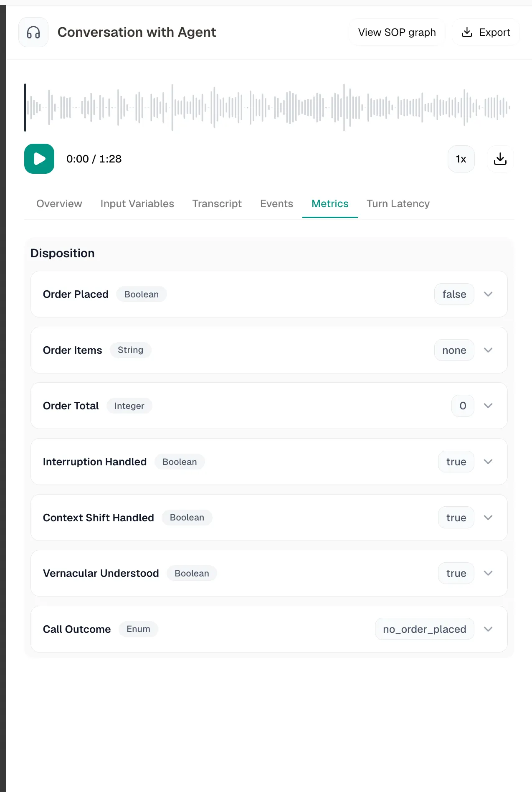The width and height of the screenshot is (532, 792).
Task: Expand the Vernacular Understood row chevron
Action: 488,573
